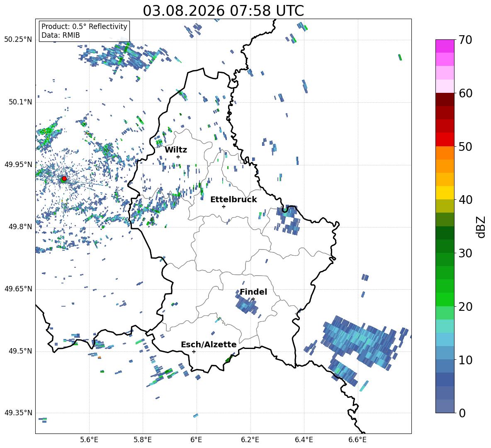Pick the bright red 50 dBZ colorbar segment

click(x=445, y=139)
